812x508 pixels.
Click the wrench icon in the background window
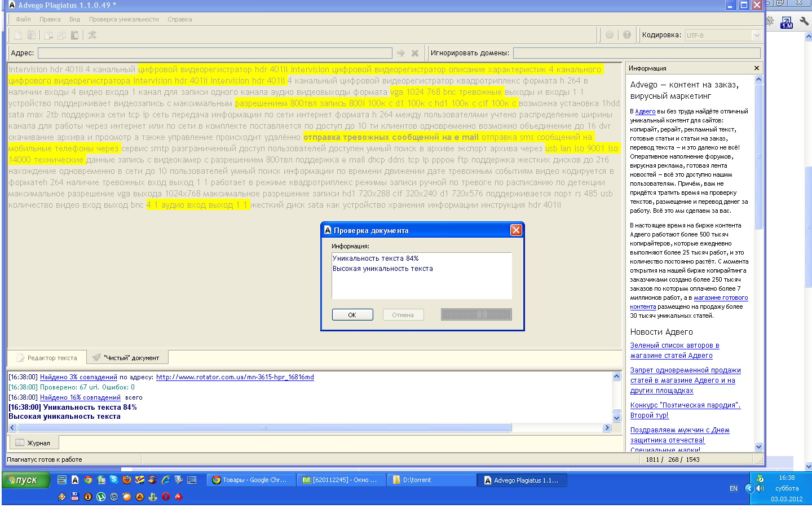(804, 21)
